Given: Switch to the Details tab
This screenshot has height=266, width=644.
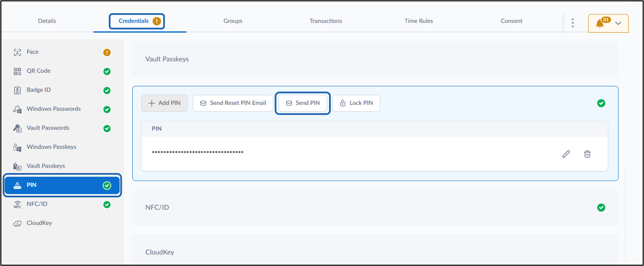Looking at the screenshot, I should [x=47, y=21].
